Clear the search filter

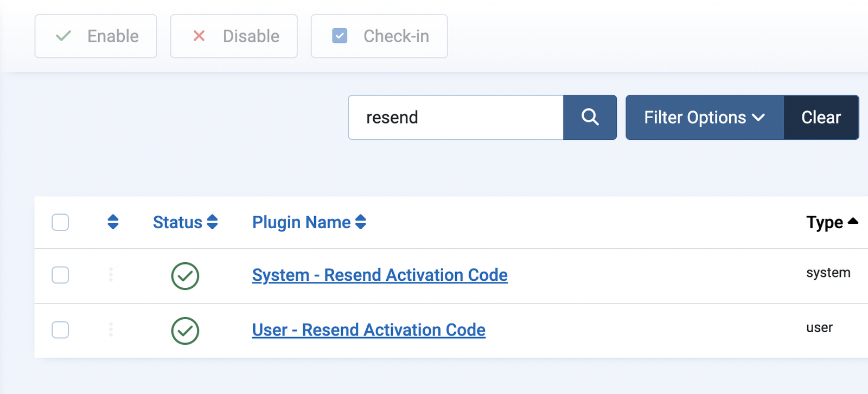coord(821,118)
